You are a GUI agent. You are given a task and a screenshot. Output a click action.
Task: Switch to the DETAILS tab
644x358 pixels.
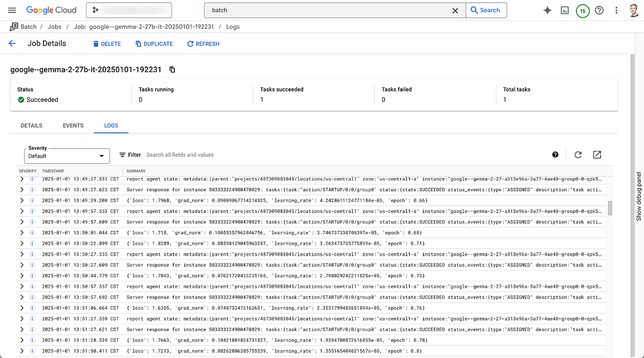pyautogui.click(x=31, y=125)
